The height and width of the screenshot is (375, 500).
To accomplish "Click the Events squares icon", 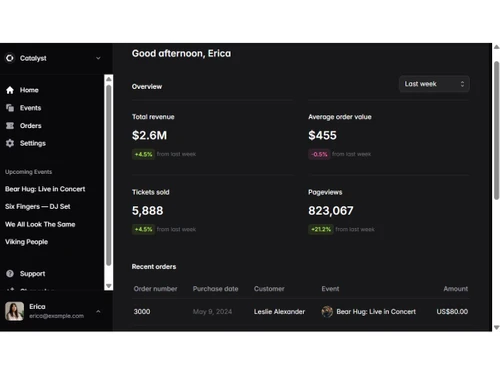I will (x=10, y=108).
